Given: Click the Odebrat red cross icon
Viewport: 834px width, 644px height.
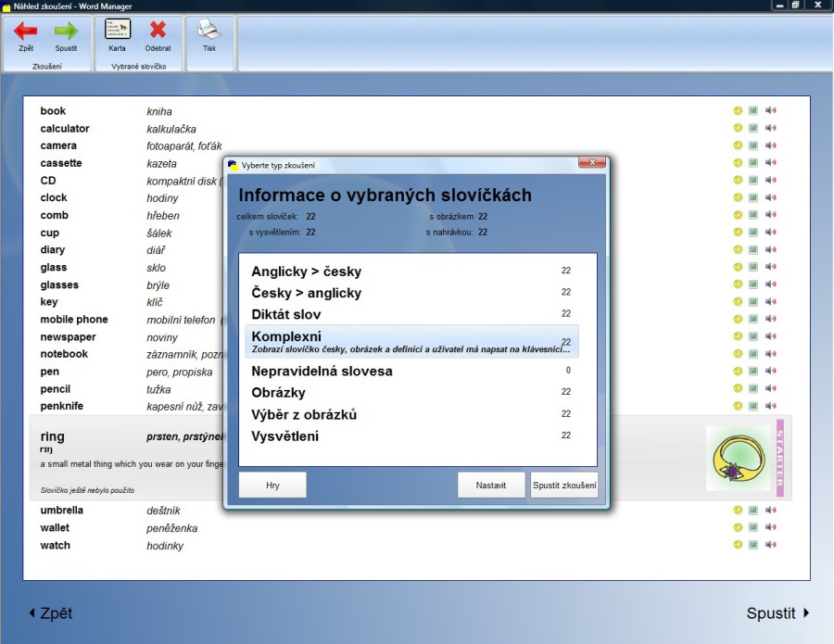Looking at the screenshot, I should pos(158,31).
